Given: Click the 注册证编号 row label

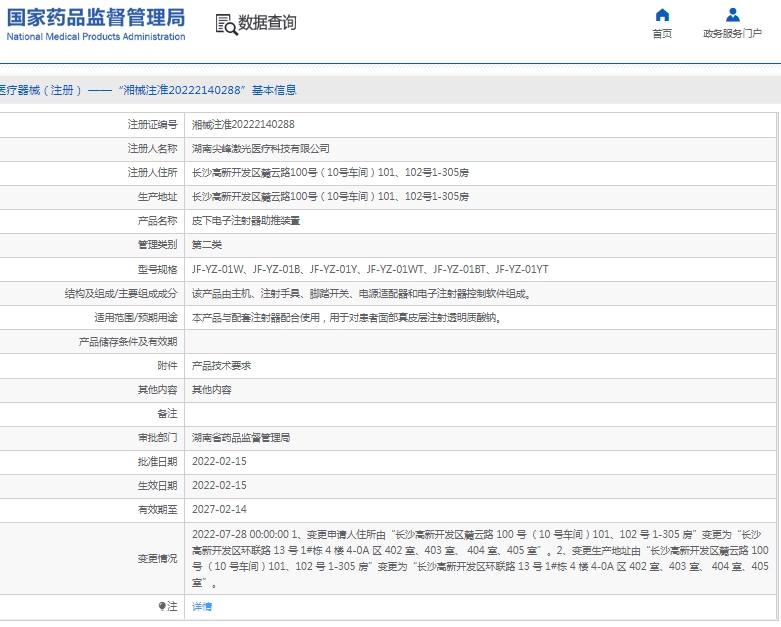Looking at the screenshot, I should pos(152,125).
